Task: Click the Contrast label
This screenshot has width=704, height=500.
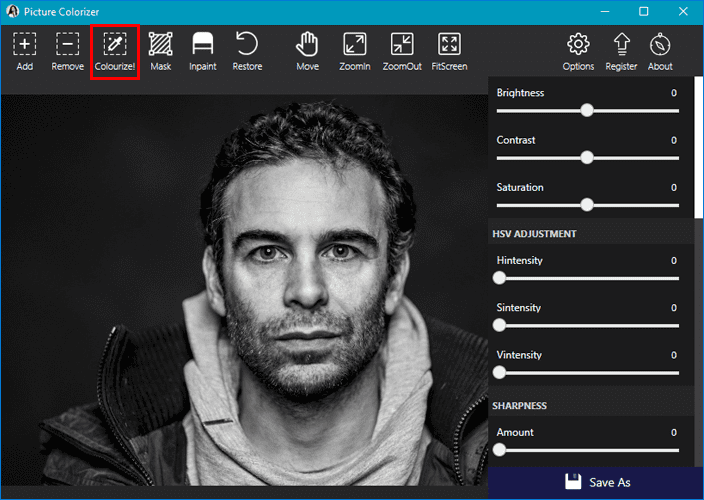Action: tap(516, 140)
